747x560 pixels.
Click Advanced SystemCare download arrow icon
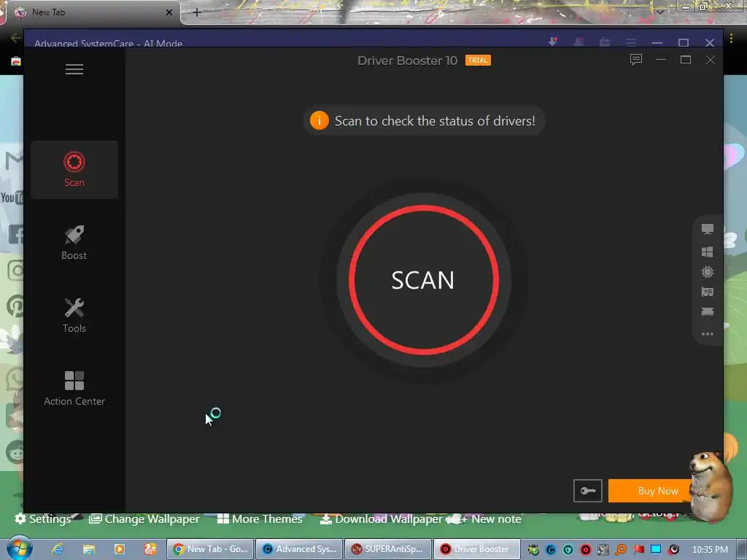coord(553,42)
